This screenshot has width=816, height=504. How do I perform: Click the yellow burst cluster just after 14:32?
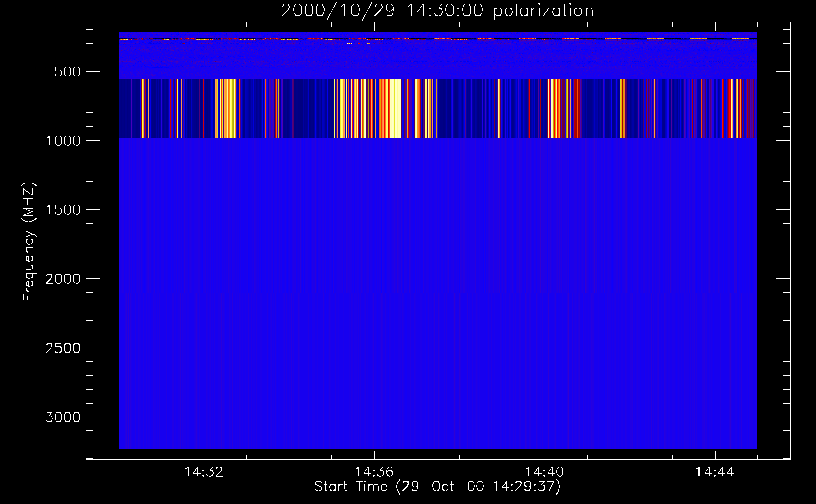226,108
